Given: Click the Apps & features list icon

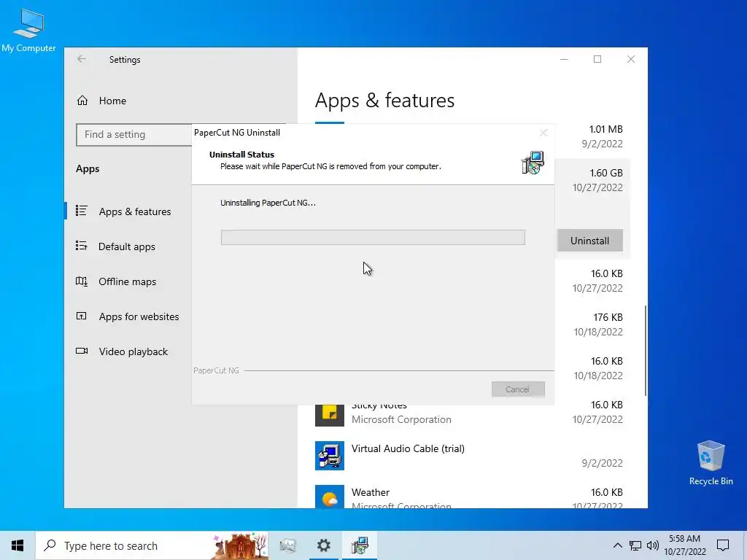Looking at the screenshot, I should 82,211.
